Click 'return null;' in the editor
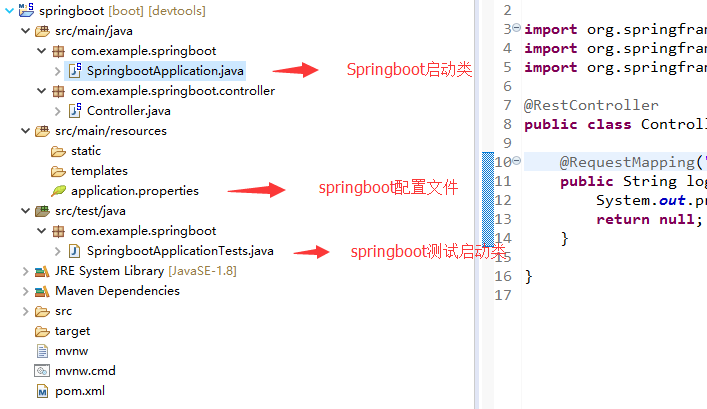Viewport: 707px width, 409px height. [649, 219]
